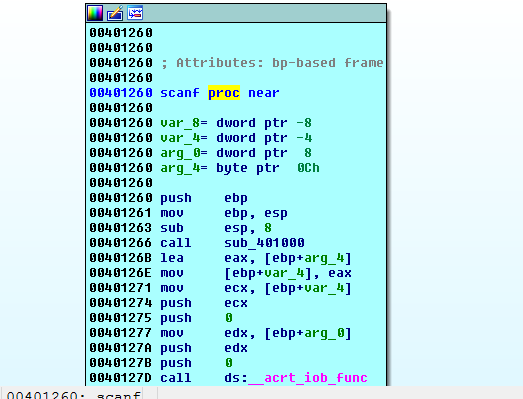Click 'push ebp' instruction
This screenshot has height=399, width=523.
[204, 198]
